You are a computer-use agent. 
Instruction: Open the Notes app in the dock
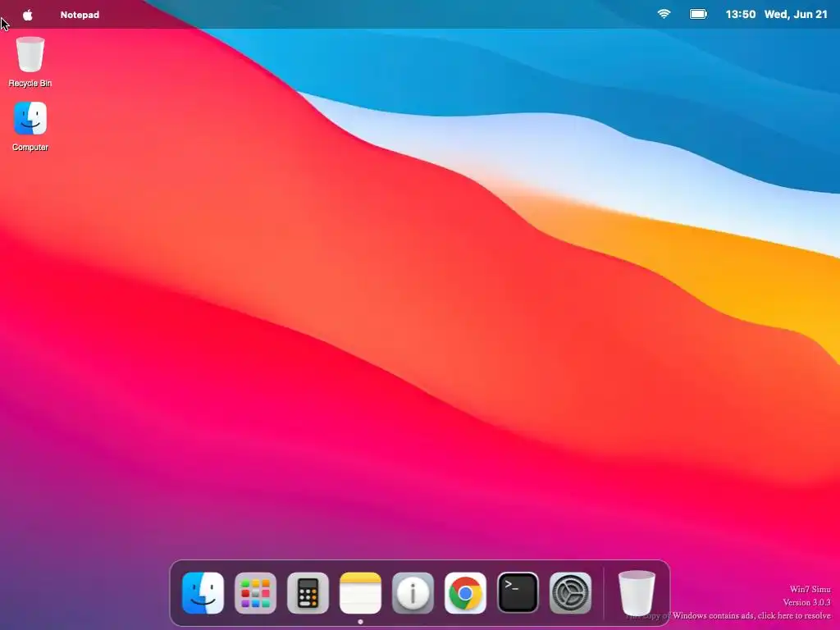(361, 593)
